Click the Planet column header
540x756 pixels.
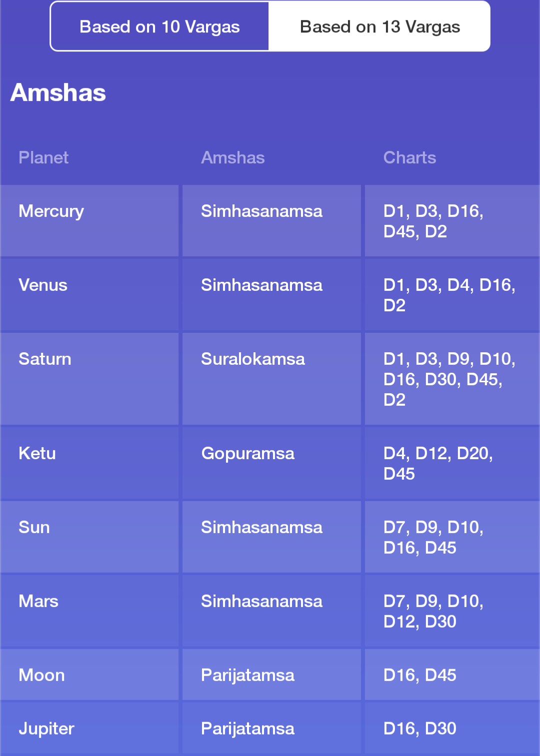point(43,157)
